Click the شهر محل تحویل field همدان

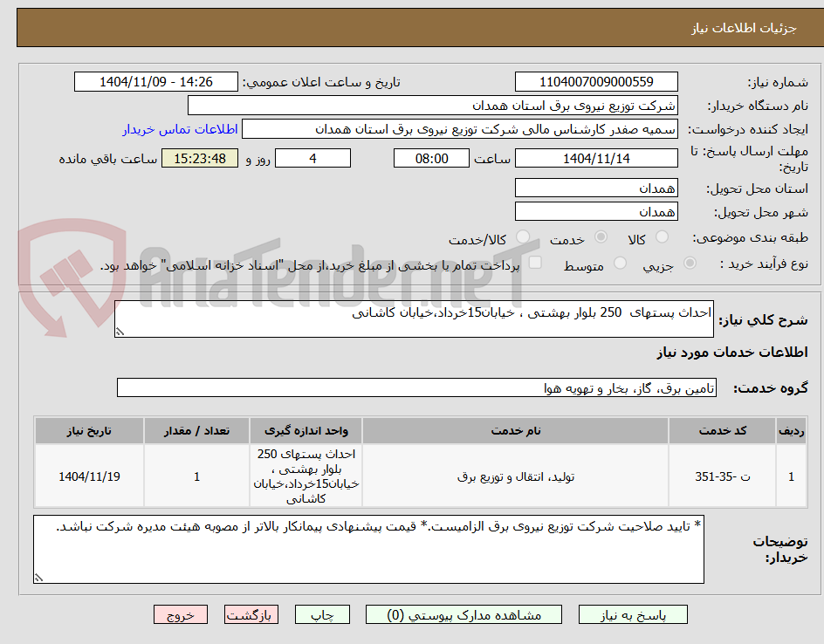[596, 212]
